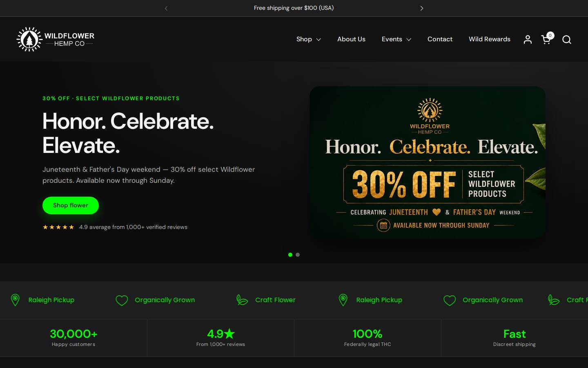Expand the Events dropdown menu
Screen dimensions: 588x368
(x=396, y=39)
